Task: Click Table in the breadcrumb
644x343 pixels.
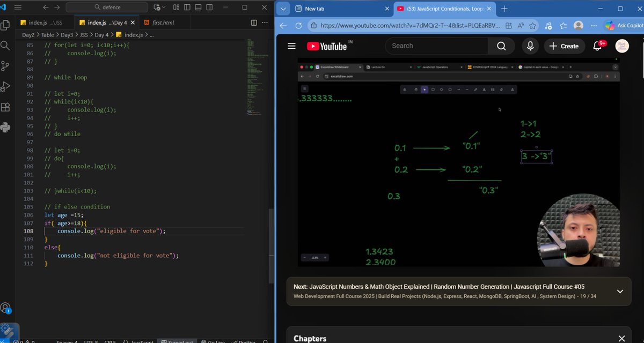Action: 48,35
